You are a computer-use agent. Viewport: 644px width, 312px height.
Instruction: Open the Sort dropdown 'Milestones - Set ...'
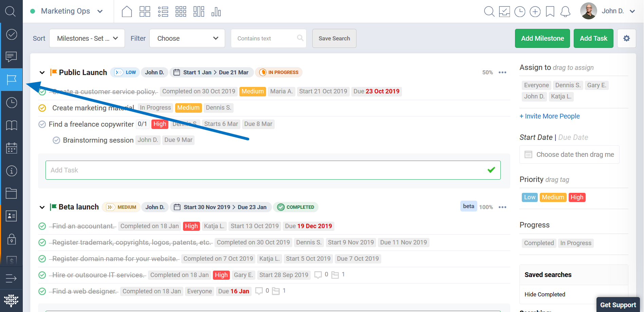pos(87,38)
